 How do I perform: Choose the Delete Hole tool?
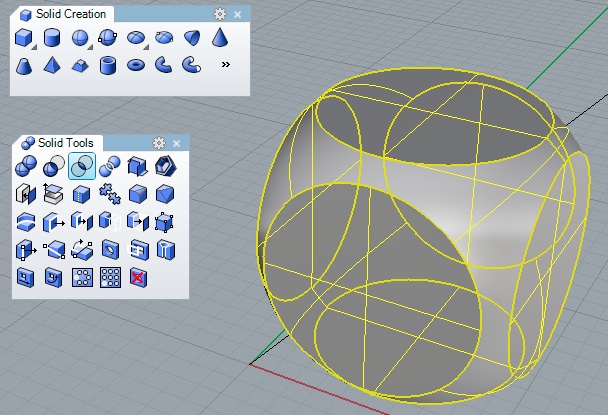(138, 278)
